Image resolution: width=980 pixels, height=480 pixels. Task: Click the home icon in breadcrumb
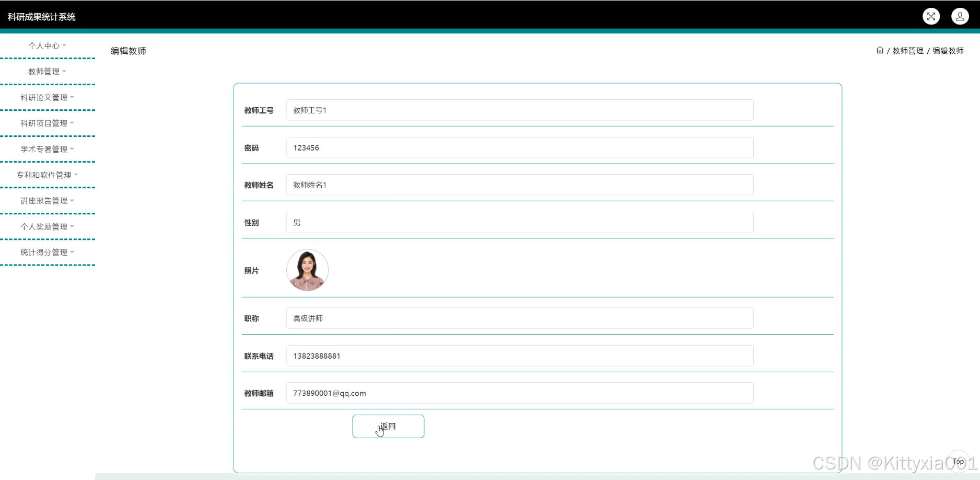pyautogui.click(x=880, y=50)
